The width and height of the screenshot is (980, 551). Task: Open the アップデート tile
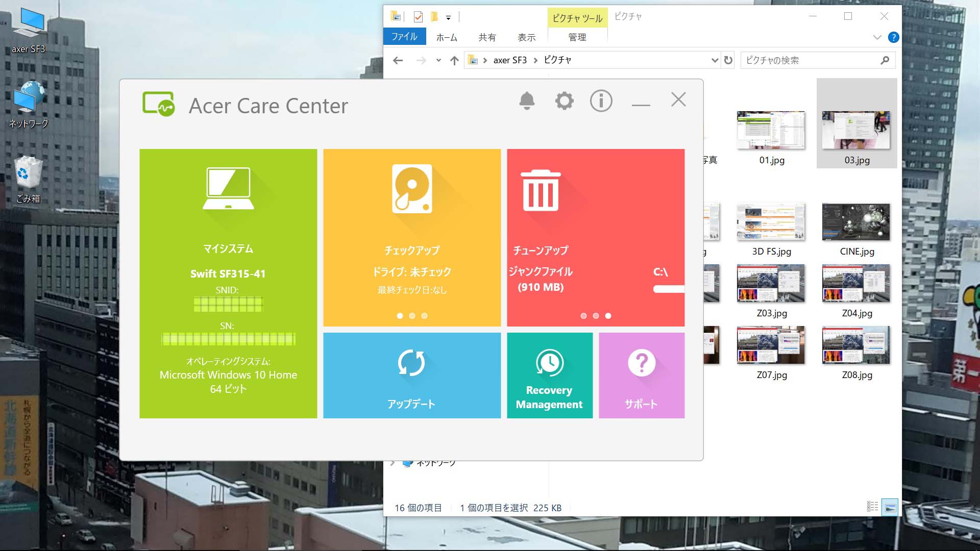point(412,375)
